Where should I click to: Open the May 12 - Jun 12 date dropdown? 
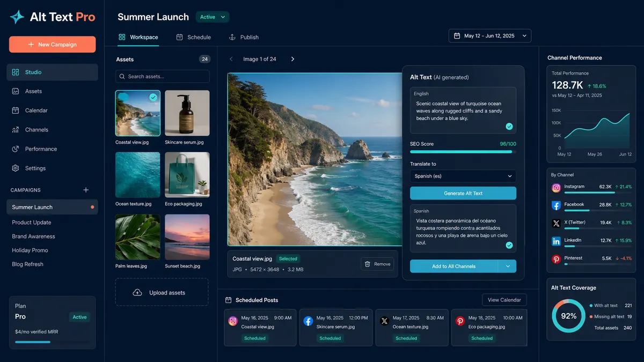(490, 36)
